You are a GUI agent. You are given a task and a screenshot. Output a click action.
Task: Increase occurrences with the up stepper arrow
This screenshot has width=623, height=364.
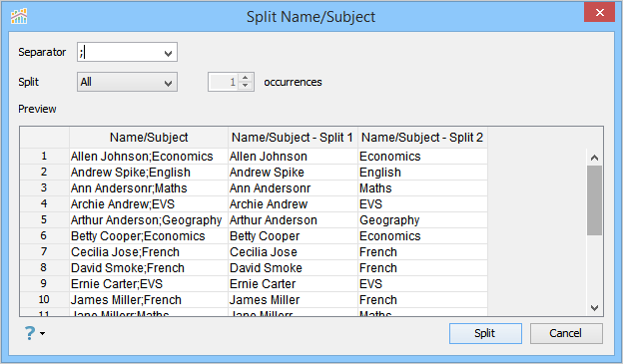click(246, 78)
